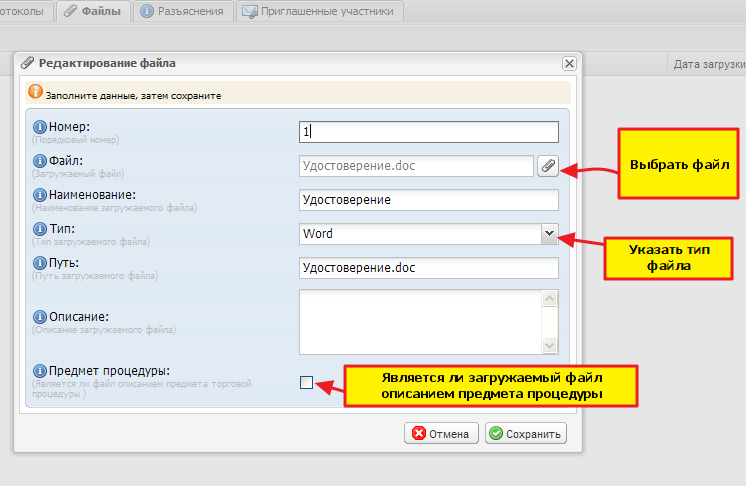746x486 pixels.
Task: Click the Наименование text field
Action: [428, 200]
